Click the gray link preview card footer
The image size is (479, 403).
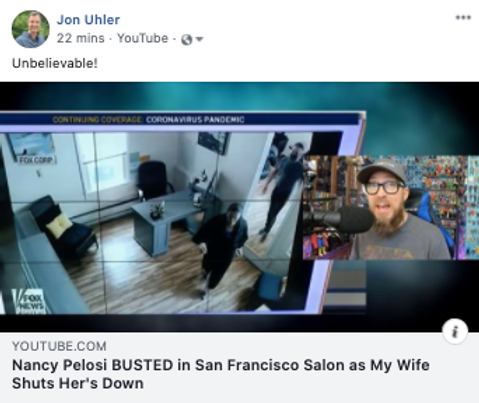coord(239,367)
